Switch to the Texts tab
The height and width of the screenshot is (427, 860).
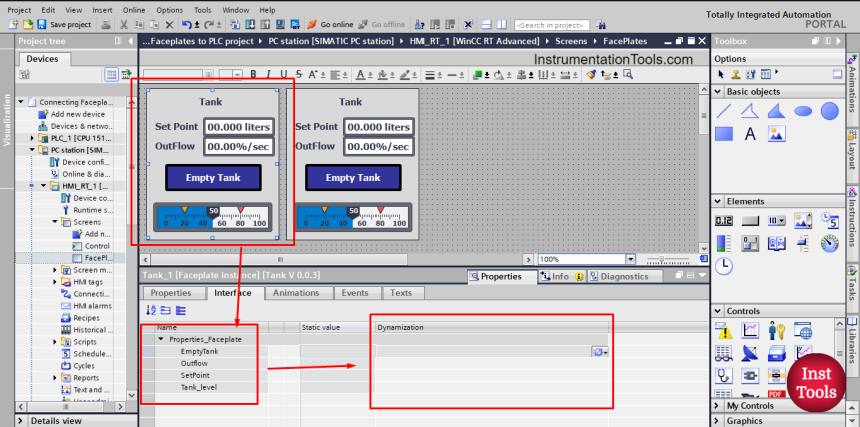tap(401, 293)
